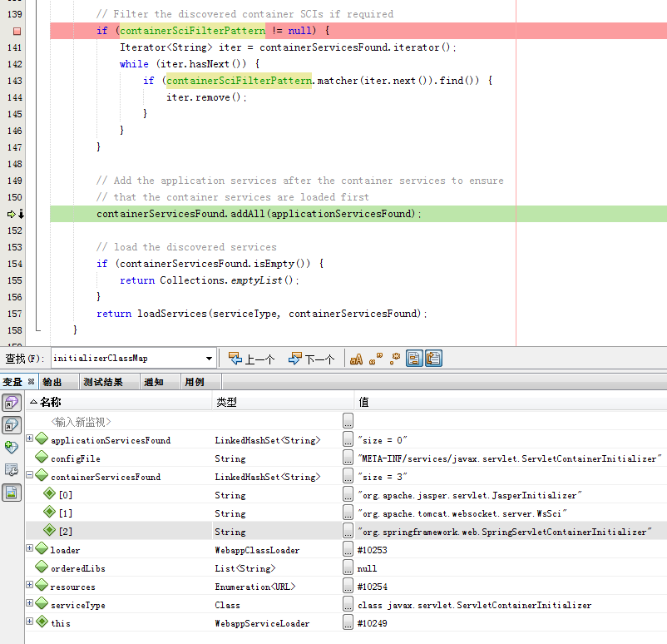Select the [1] element diamond icon

click(50, 512)
